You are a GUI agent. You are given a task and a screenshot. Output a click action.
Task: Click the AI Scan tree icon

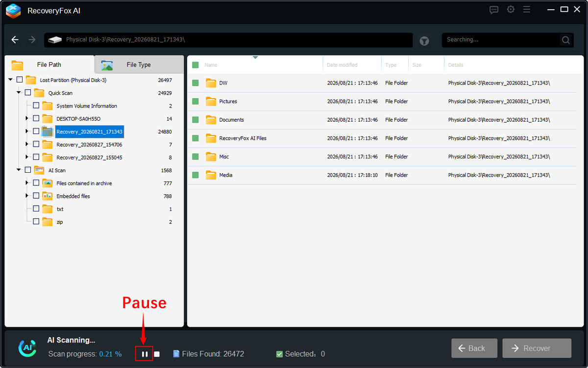[x=39, y=170]
